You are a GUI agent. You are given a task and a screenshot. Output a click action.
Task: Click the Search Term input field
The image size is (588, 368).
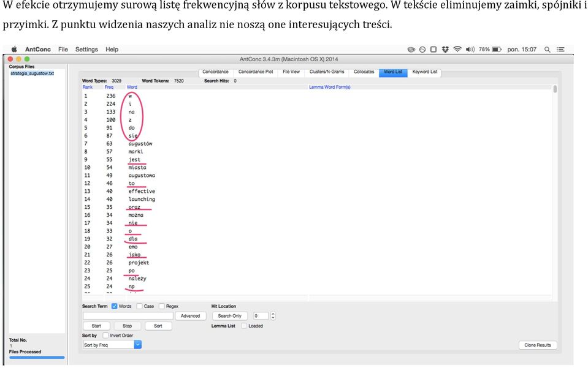pos(128,316)
